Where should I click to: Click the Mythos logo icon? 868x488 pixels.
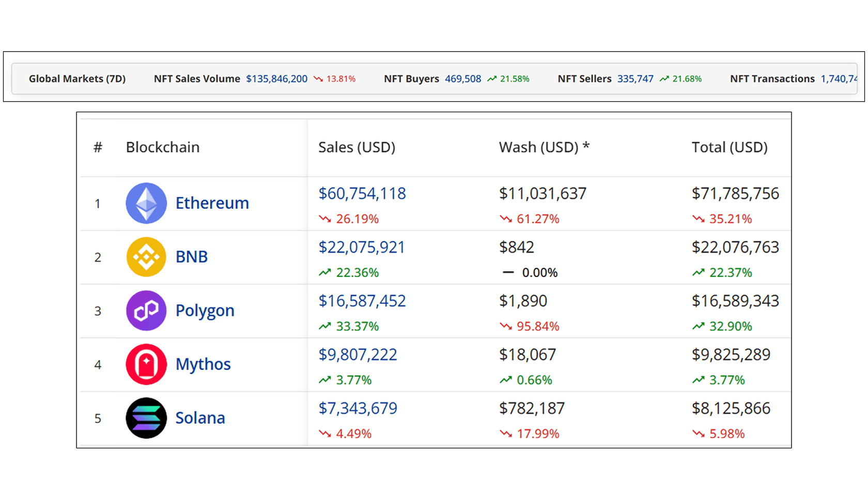point(146,364)
